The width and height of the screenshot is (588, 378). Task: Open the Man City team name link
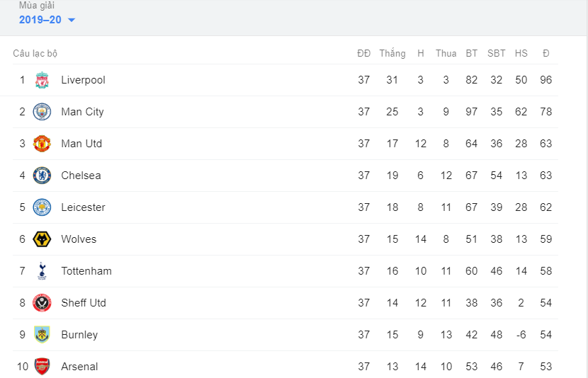(82, 112)
